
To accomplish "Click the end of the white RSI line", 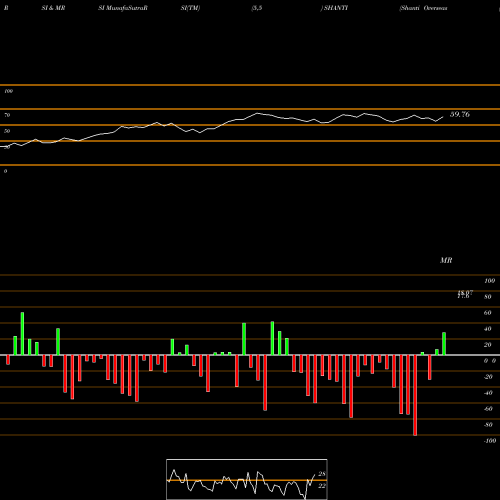I will pos(443,117).
